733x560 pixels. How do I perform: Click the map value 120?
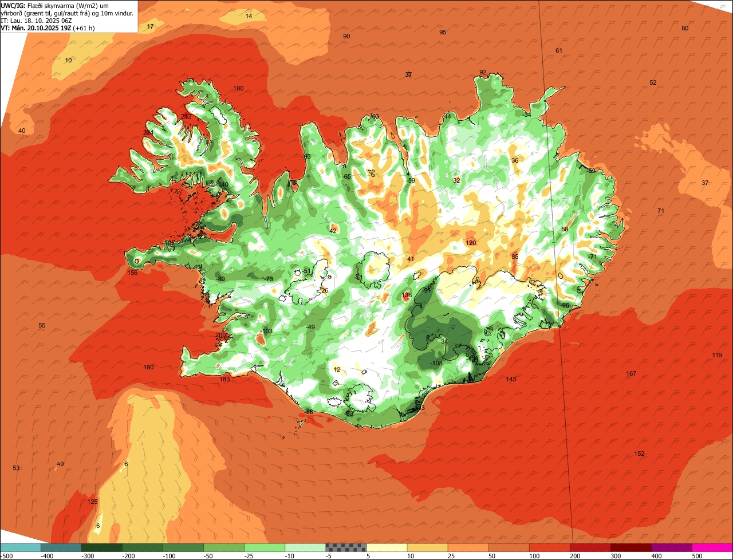point(471,243)
